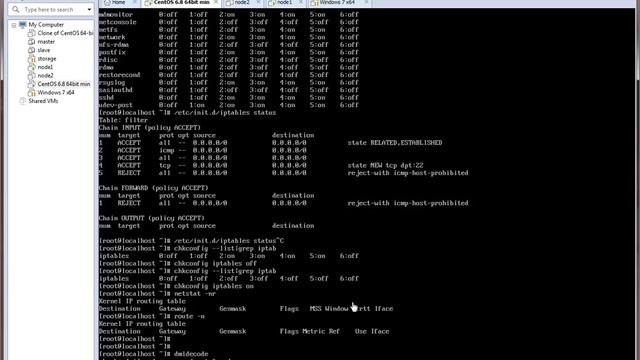The image size is (640, 360).
Task: Click the 'Chain FORWARD (policy ACCEPT)' line
Action: point(153,188)
